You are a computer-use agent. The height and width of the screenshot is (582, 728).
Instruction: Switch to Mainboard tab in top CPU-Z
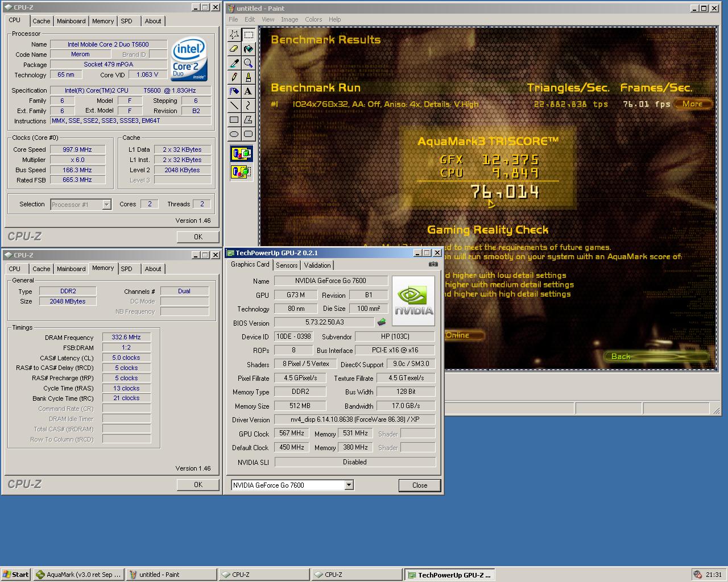pos(71,21)
